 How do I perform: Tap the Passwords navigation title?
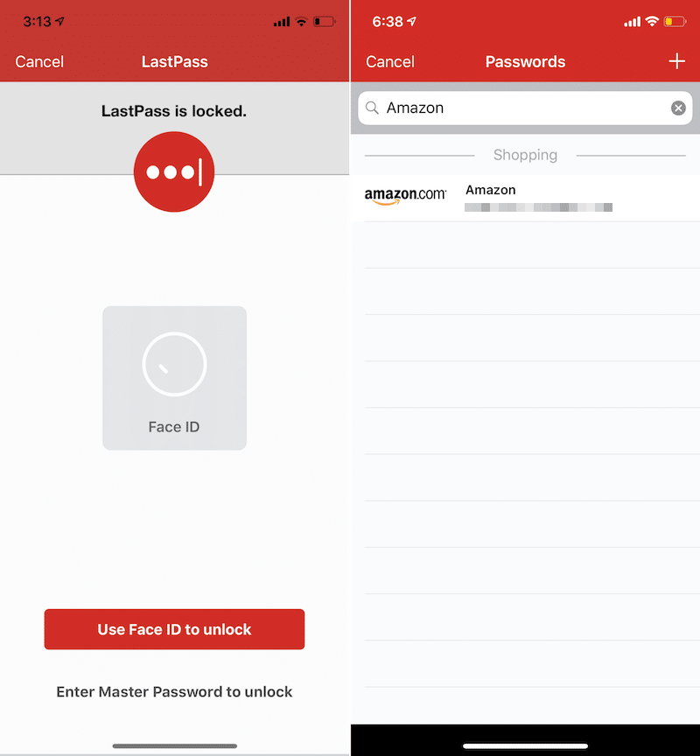(x=525, y=61)
